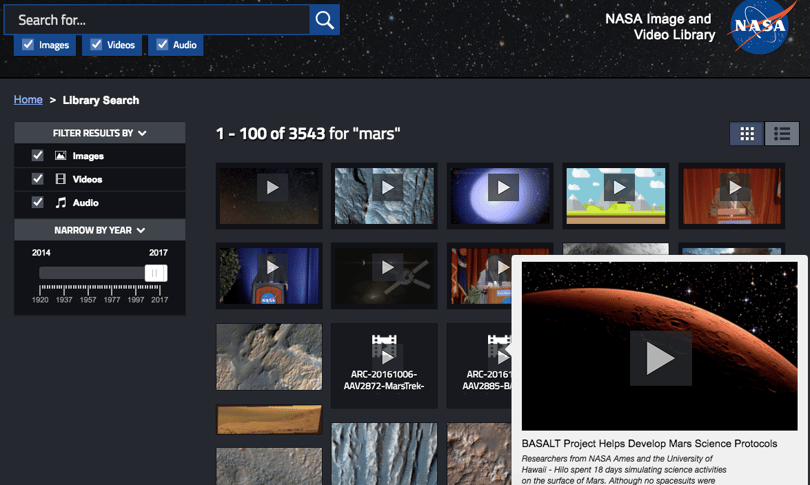
Task: Uncheck the Videos checkbox in the filter panel
Action: point(37,179)
